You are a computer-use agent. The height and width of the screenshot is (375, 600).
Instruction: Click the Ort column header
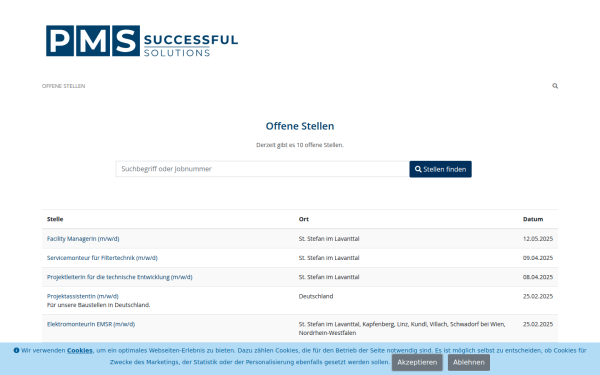click(303, 219)
